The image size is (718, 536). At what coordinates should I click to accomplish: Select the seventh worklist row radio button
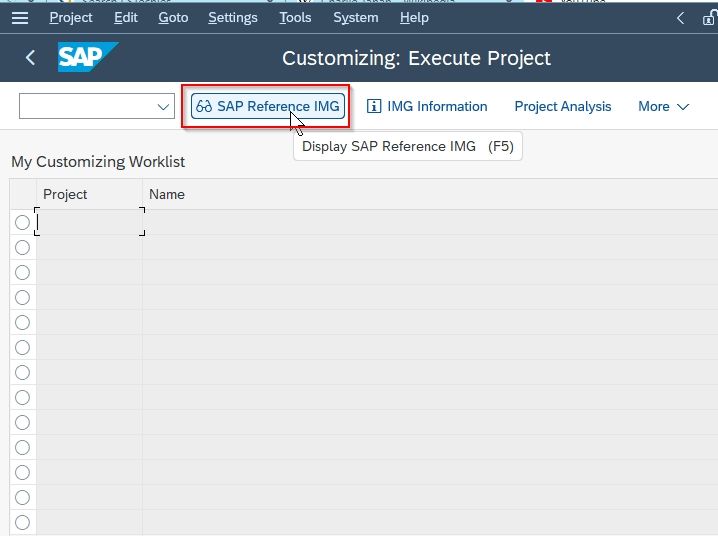point(22,373)
